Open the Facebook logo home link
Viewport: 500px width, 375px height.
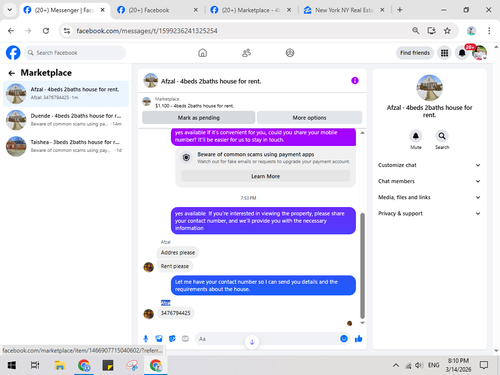13,53
